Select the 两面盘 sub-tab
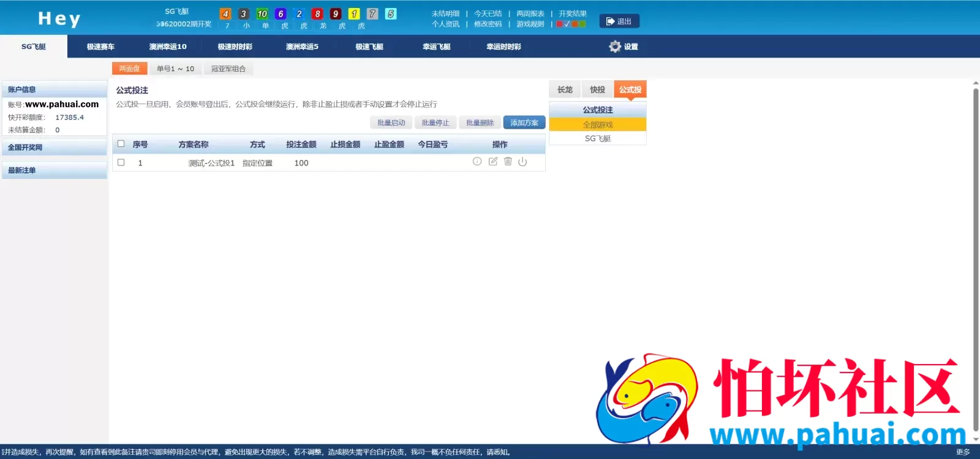This screenshot has width=980, height=459. tap(129, 69)
